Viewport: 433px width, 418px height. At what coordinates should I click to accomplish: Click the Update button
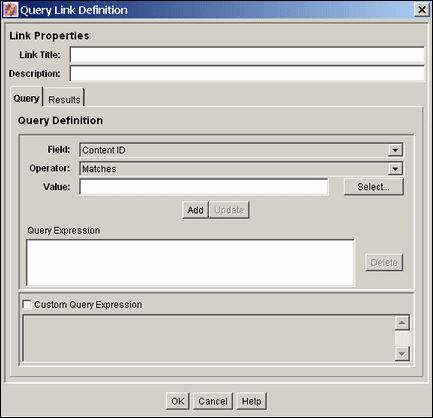(229, 210)
